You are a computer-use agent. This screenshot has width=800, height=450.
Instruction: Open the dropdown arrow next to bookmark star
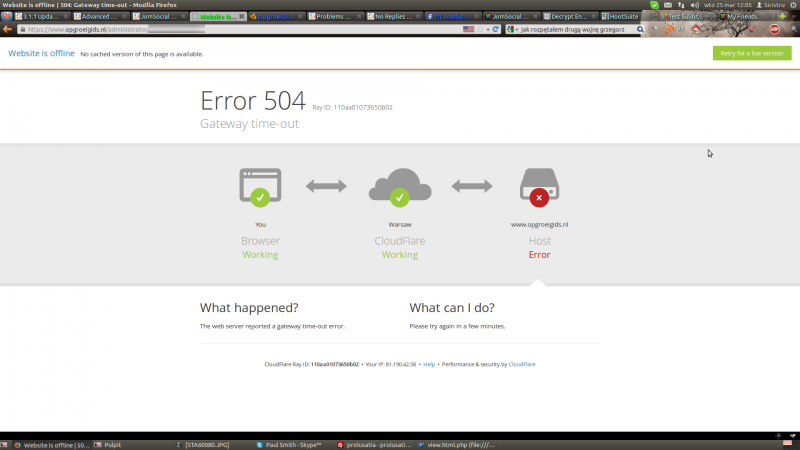[x=488, y=30]
